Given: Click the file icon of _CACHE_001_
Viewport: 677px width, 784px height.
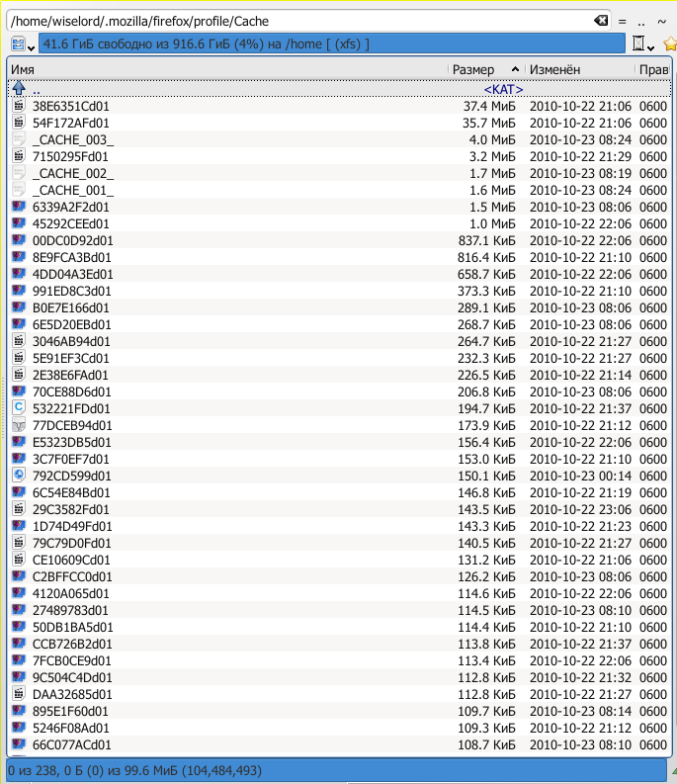Looking at the screenshot, I should click(x=19, y=190).
